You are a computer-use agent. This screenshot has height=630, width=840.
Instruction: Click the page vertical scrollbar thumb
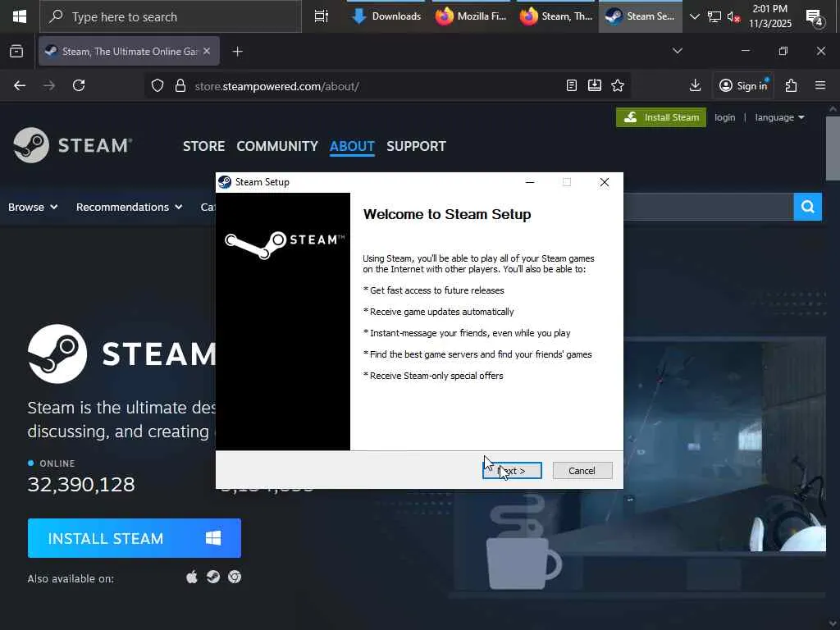tap(833, 148)
